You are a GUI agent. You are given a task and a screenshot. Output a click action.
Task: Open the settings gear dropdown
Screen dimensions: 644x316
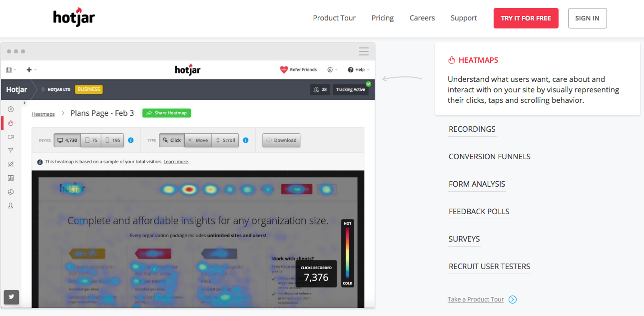(x=332, y=70)
